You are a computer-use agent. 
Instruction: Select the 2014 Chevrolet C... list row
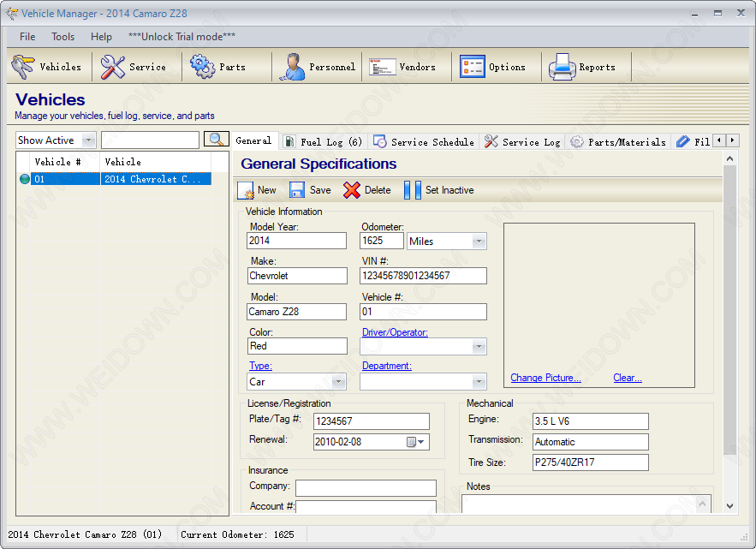(x=121, y=179)
